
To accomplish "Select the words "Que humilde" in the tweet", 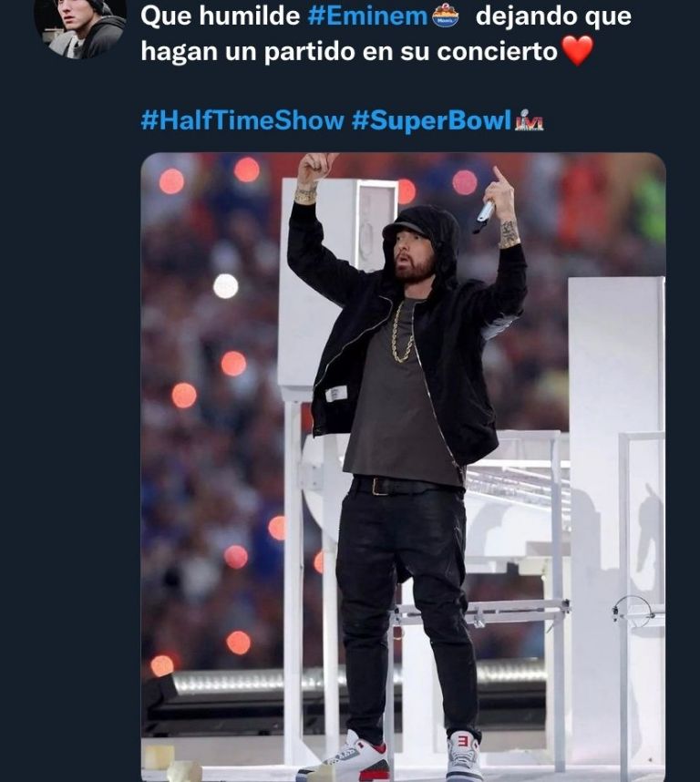I will click(220, 16).
